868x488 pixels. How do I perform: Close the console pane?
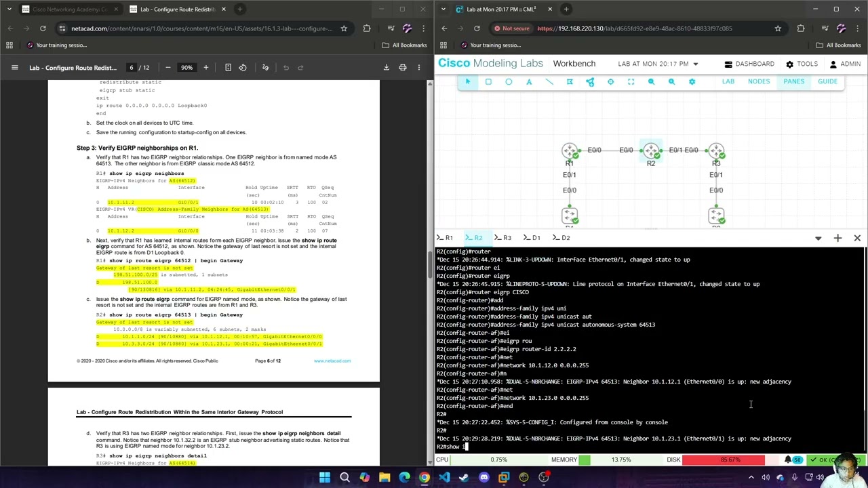[x=857, y=238]
